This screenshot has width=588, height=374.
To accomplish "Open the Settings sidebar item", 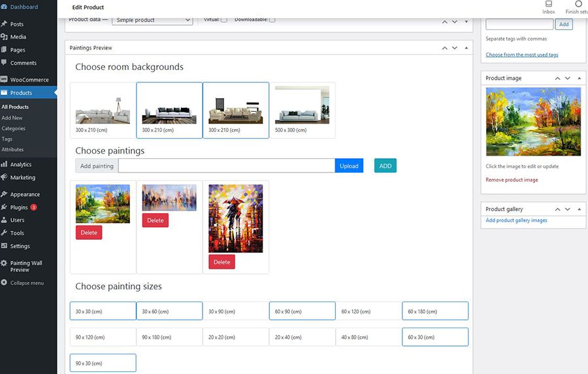I will (x=20, y=246).
